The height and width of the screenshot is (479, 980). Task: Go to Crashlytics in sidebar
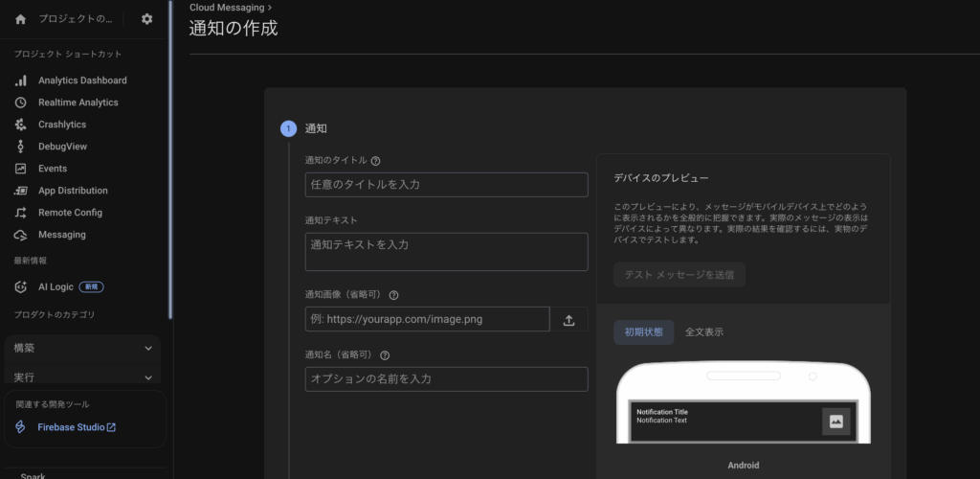click(x=61, y=125)
